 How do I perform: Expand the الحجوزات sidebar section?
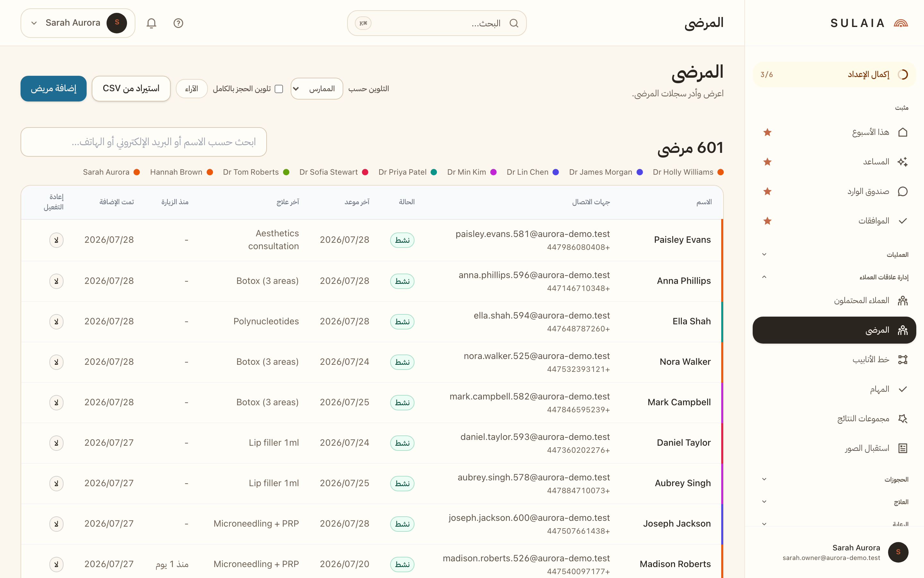click(835, 479)
